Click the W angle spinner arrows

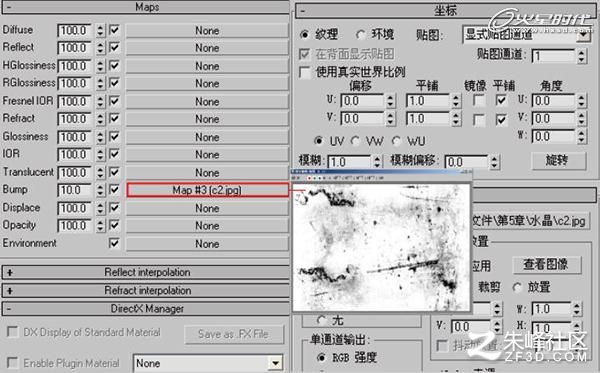582,137
